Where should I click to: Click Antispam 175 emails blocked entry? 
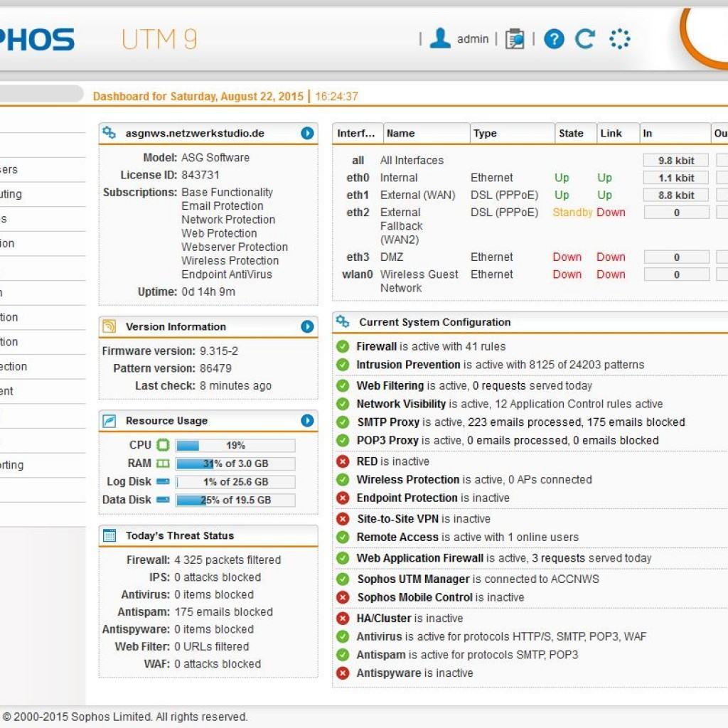223,612
